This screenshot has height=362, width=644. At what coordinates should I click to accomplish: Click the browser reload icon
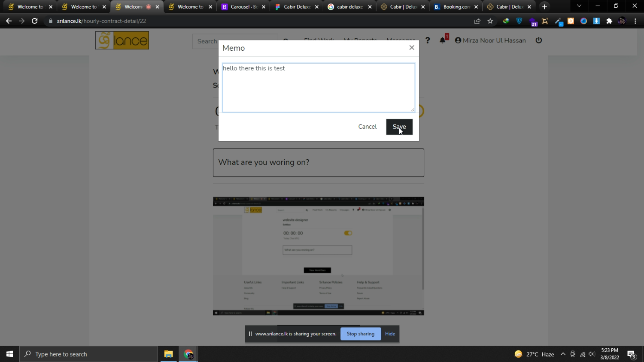(x=35, y=21)
